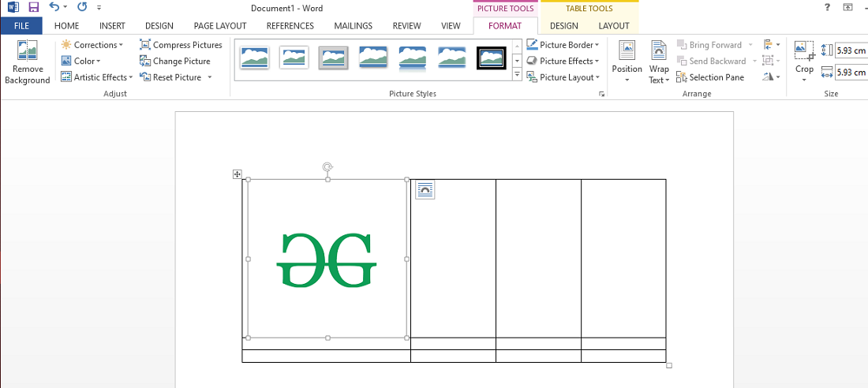Click the table resize handle at bottom-right
The image size is (868, 388).
pos(668,365)
